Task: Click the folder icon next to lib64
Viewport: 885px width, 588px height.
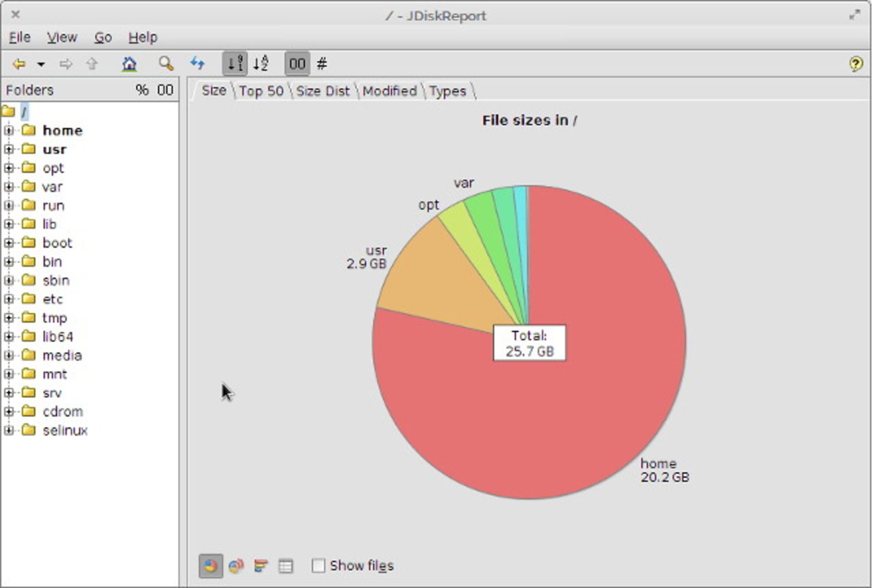Action: click(29, 336)
